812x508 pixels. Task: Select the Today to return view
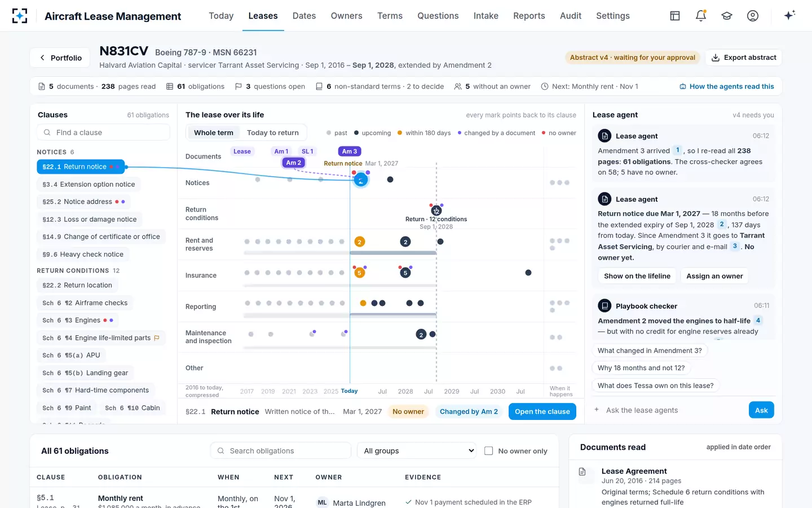click(x=273, y=133)
